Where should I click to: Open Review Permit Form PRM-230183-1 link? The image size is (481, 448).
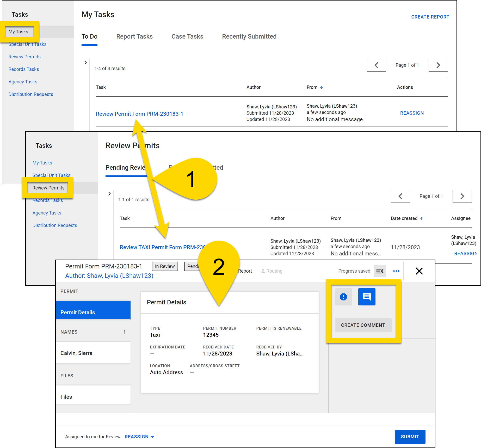tap(139, 114)
